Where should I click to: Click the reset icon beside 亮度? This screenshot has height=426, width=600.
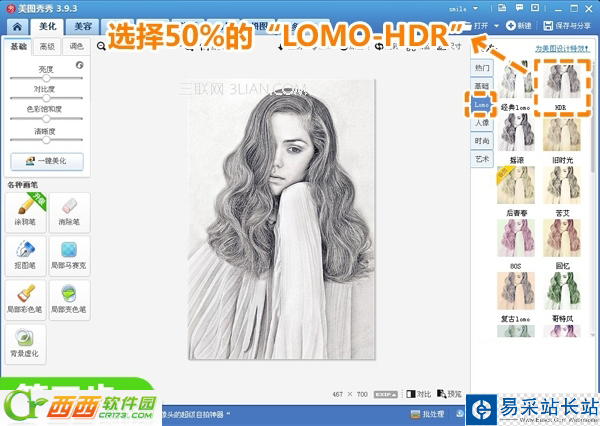coord(80,65)
